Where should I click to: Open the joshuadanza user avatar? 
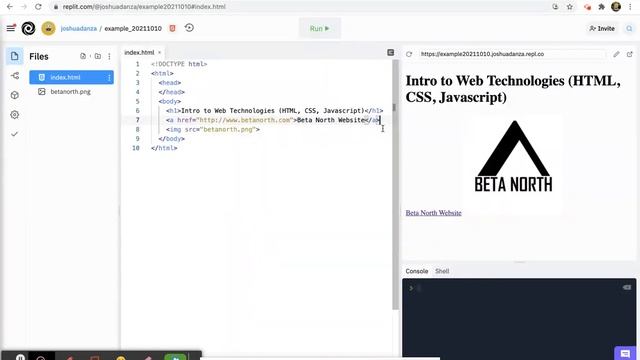coord(48,28)
